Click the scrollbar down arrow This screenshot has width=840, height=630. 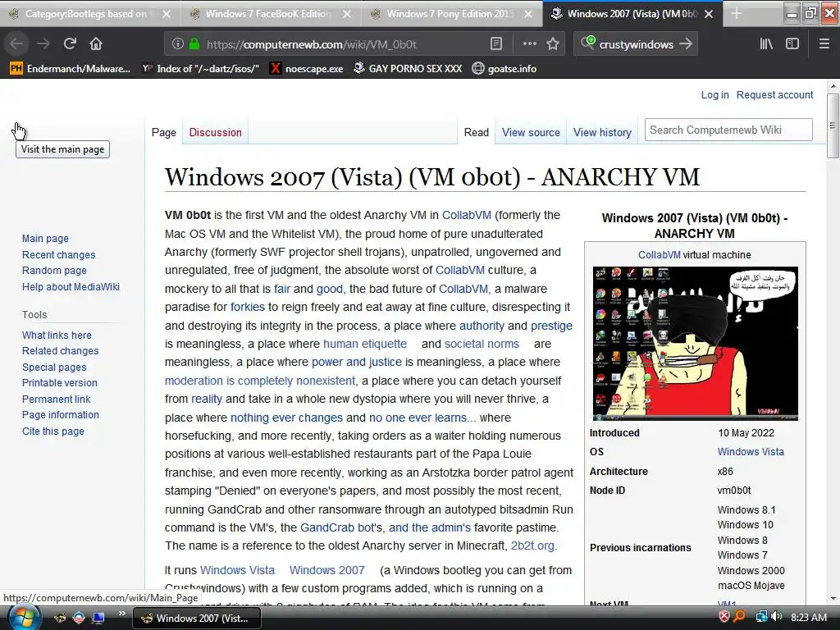point(833,598)
